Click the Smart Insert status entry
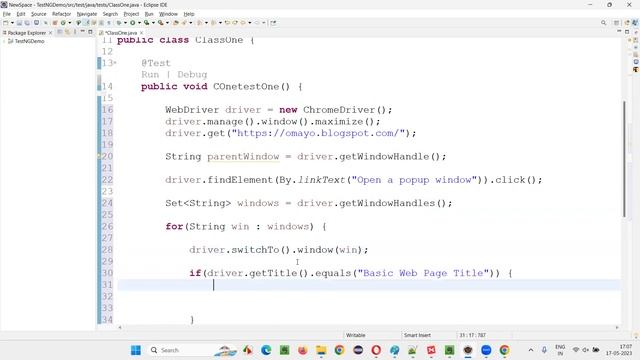The width and height of the screenshot is (640, 360). 417,335
